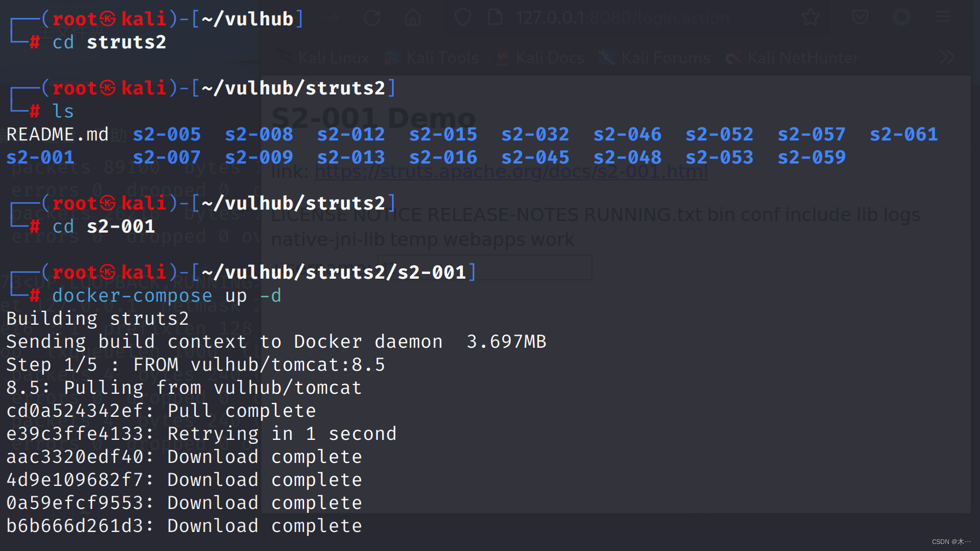Bookmark the page with star icon
Viewport: 980px width, 551px height.
(x=811, y=17)
